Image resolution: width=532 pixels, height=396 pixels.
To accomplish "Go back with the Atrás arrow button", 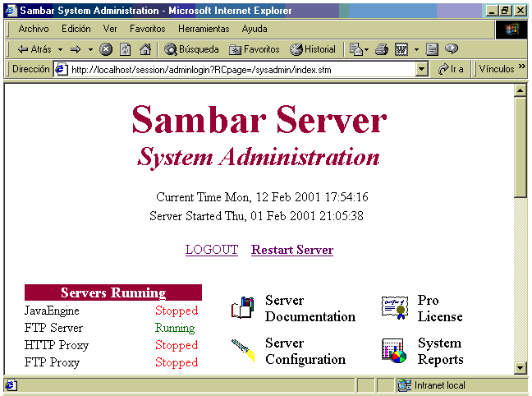I will pyautogui.click(x=34, y=49).
